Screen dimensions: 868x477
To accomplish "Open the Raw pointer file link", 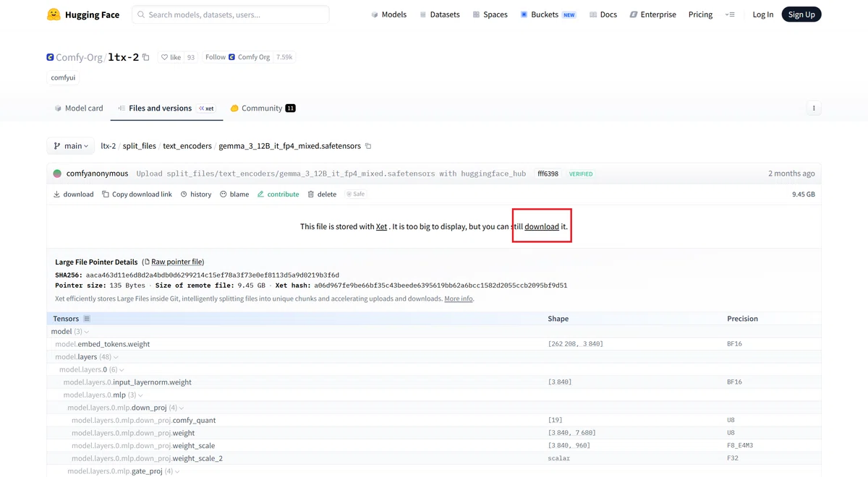I will (178, 262).
